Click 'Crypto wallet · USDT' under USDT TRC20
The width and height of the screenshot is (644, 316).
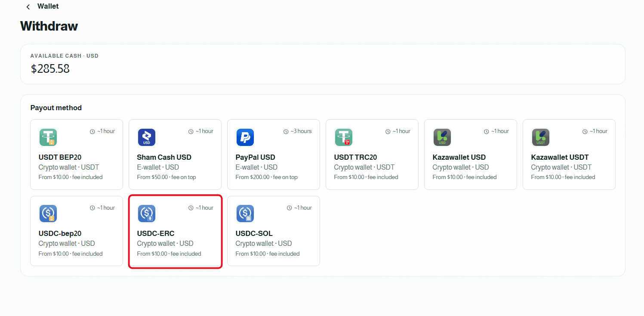(364, 167)
